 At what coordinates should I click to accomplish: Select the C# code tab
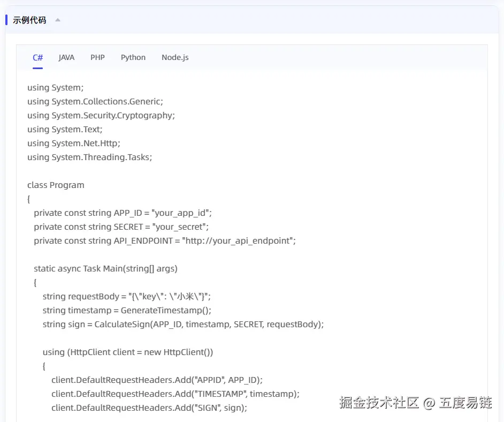(37, 58)
